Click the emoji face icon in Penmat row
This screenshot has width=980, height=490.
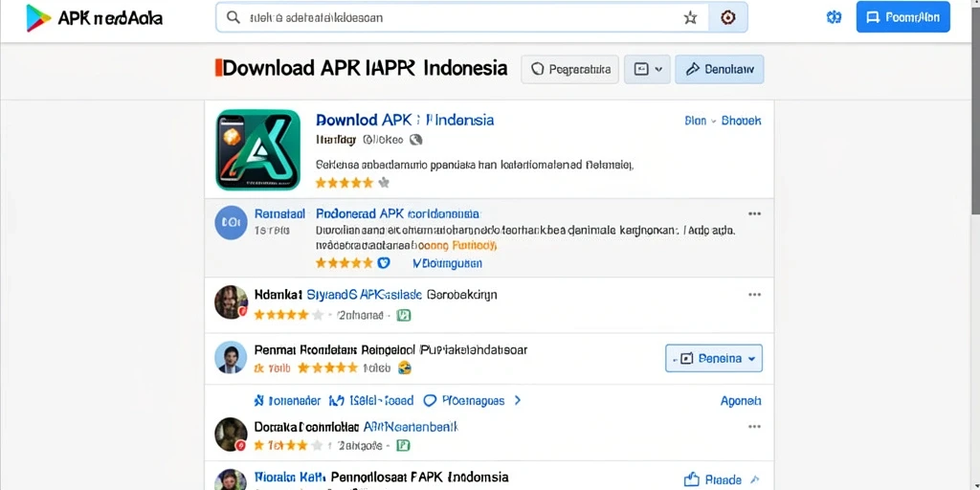coord(405,367)
